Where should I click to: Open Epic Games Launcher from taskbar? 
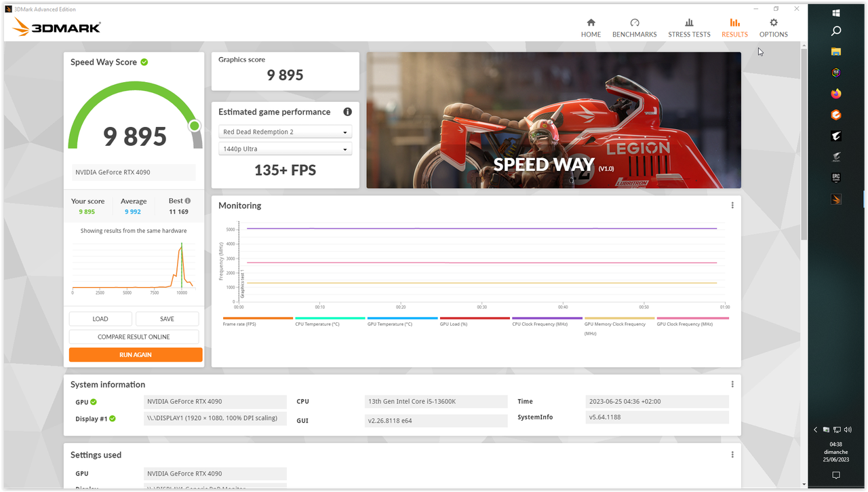click(836, 178)
